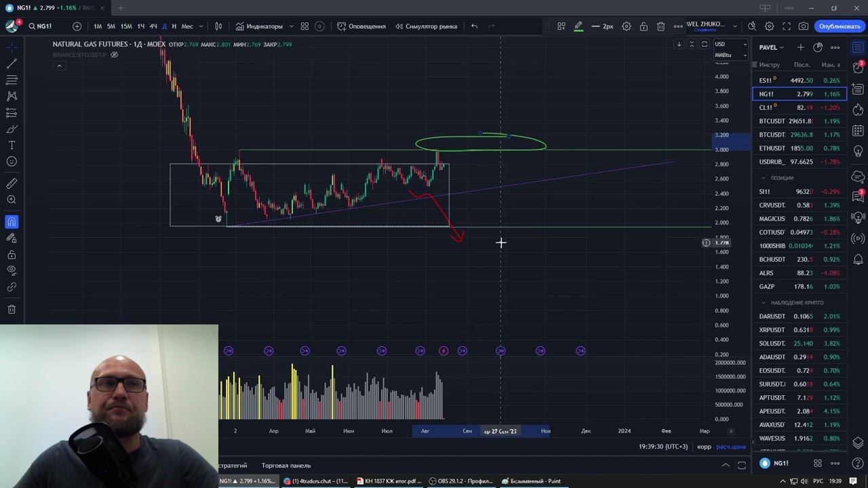Toggle hide all drawings eye icon
Viewport: 868px width, 488px height.
12,270
